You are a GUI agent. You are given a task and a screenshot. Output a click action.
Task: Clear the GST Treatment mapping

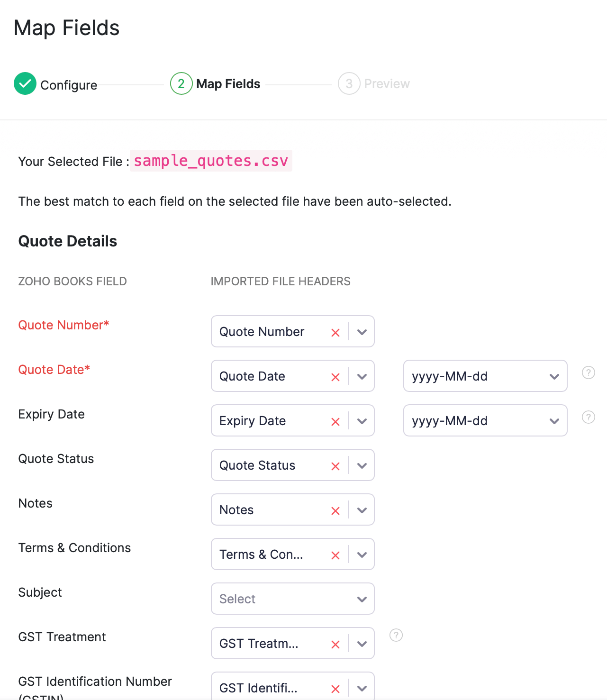pyautogui.click(x=335, y=644)
